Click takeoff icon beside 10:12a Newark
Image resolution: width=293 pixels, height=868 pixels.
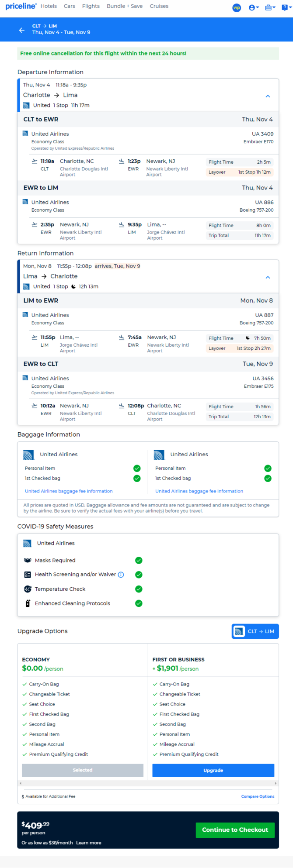coord(35,406)
